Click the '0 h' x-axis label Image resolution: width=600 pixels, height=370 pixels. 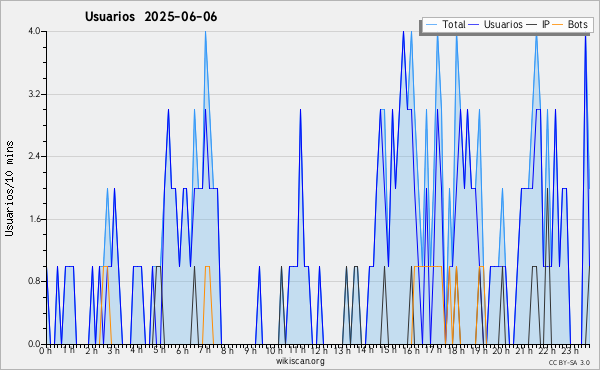(46, 351)
